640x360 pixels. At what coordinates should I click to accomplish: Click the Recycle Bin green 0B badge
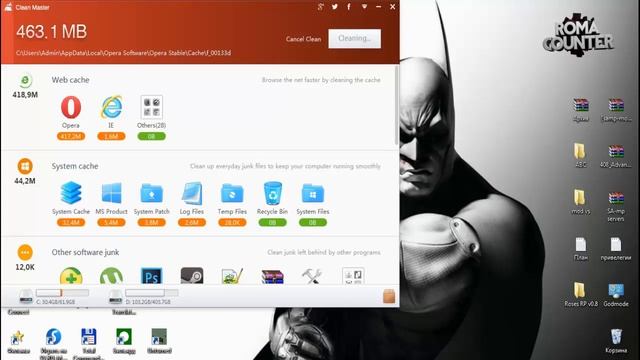pos(272,222)
